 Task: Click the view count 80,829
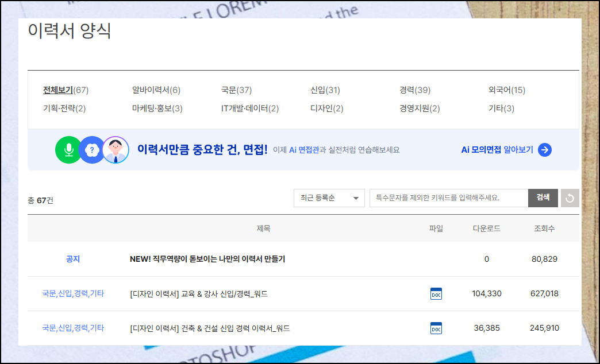tap(544, 260)
